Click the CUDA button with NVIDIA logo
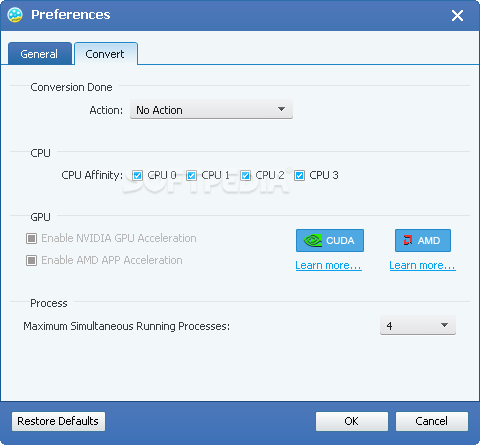 pyautogui.click(x=330, y=240)
